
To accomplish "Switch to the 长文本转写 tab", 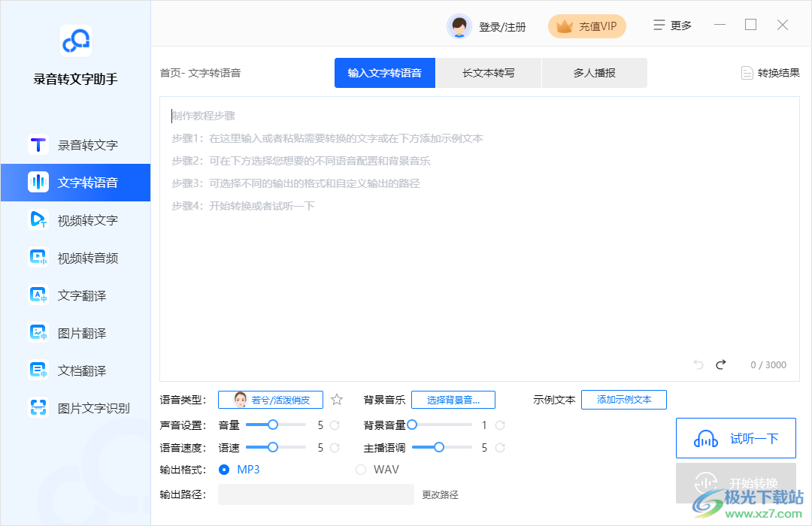I will (489, 72).
